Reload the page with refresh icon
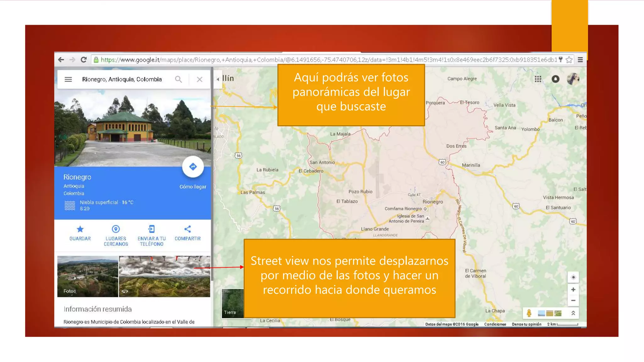Screen dimensions: 644x362 point(84,60)
